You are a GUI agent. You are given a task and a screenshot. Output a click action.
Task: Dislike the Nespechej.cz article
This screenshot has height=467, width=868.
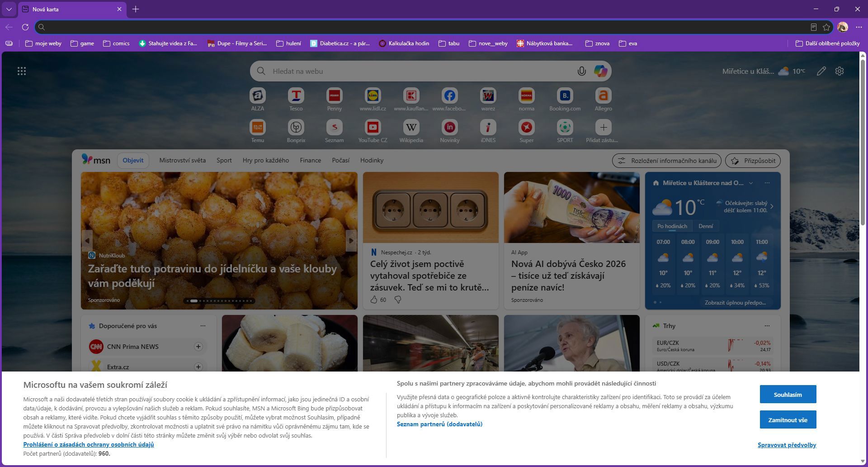tap(398, 300)
